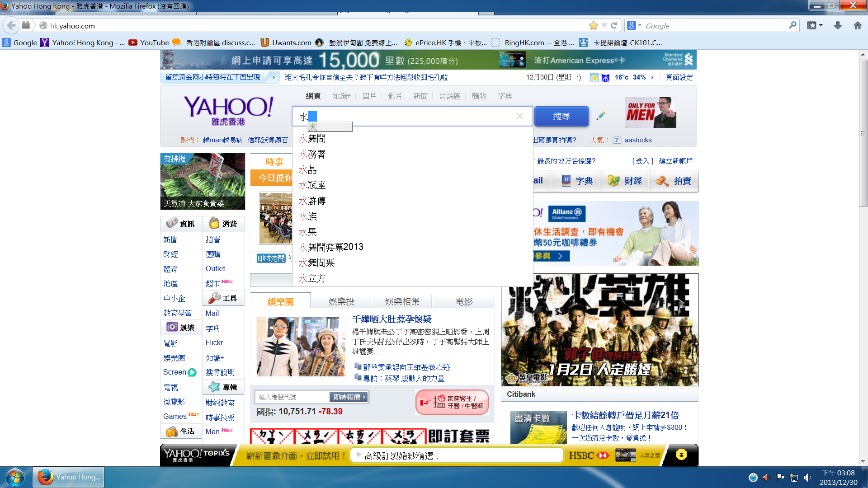868x488 pixels.
Task: Select the 圖片 search tab
Action: point(369,96)
